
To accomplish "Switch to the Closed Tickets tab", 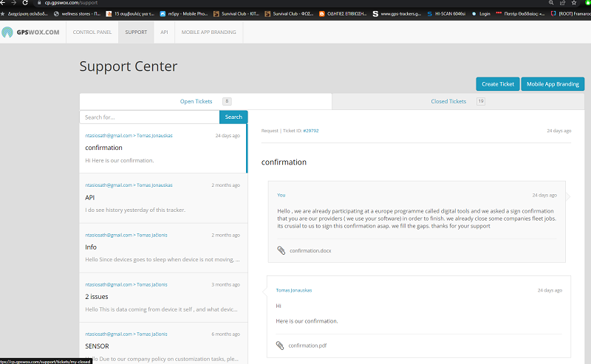I will click(x=448, y=101).
